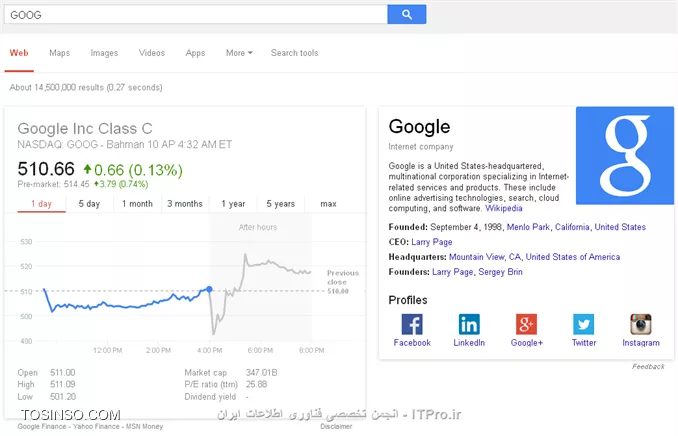
Task: Open Google's Twitter profile icon
Action: tap(584, 324)
